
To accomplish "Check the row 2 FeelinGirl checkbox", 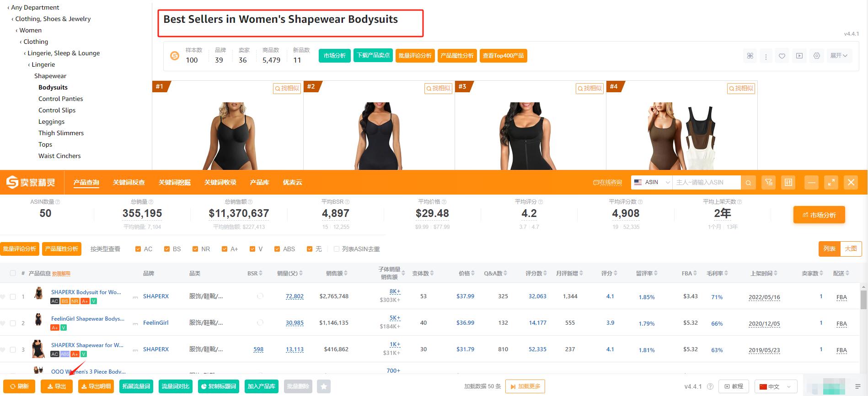I will (x=13, y=323).
